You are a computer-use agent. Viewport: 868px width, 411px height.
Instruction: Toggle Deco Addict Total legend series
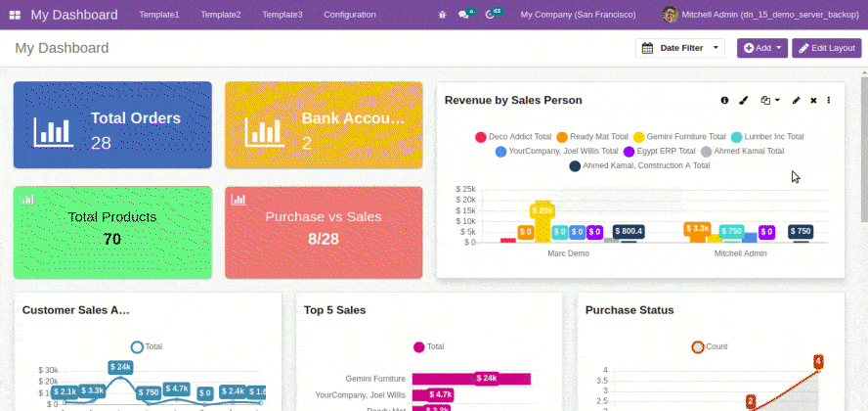[x=481, y=137]
